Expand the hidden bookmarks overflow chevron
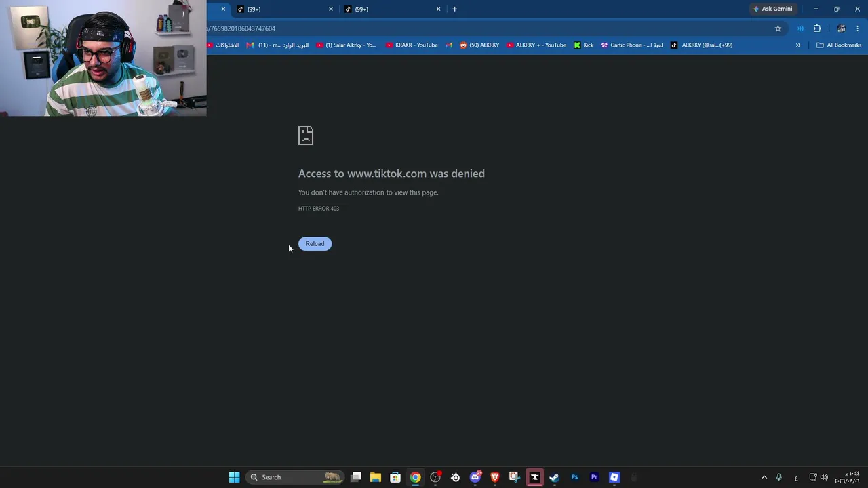Viewport: 868px width, 488px height. (798, 45)
